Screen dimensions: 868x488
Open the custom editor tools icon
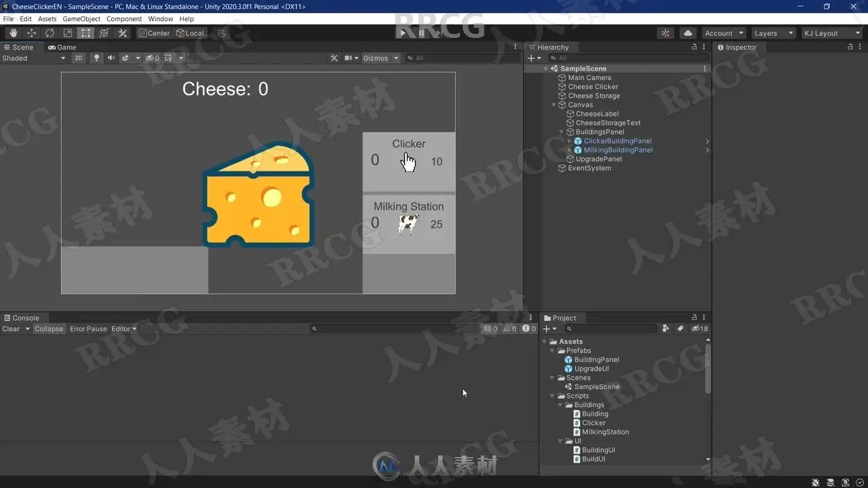(x=123, y=33)
